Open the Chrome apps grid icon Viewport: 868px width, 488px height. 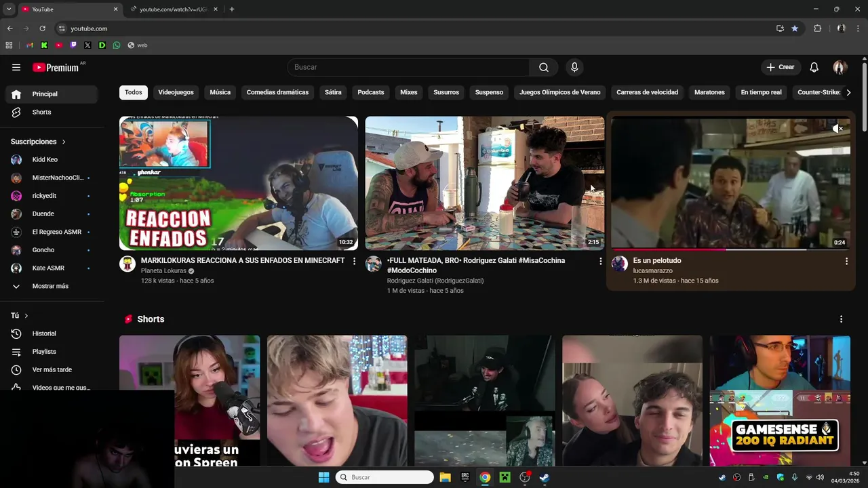click(x=9, y=45)
